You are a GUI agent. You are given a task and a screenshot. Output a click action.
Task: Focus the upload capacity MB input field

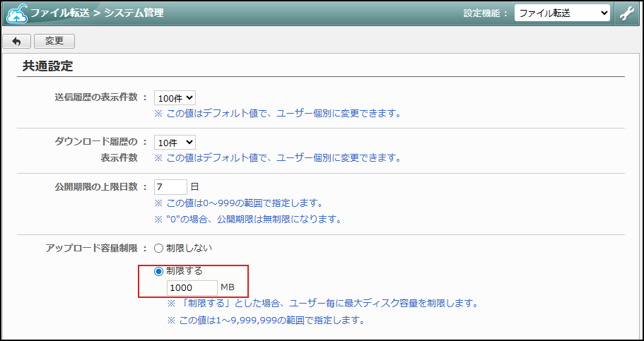[x=192, y=288]
